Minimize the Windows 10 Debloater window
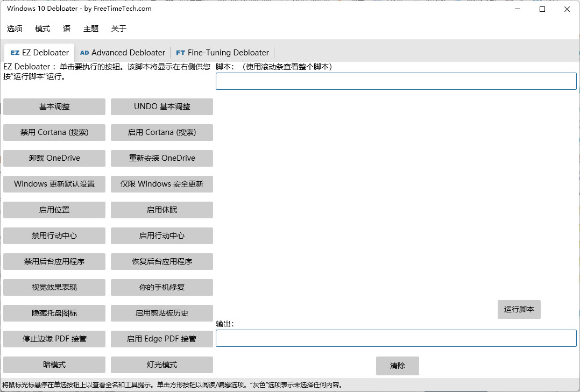 click(x=518, y=9)
